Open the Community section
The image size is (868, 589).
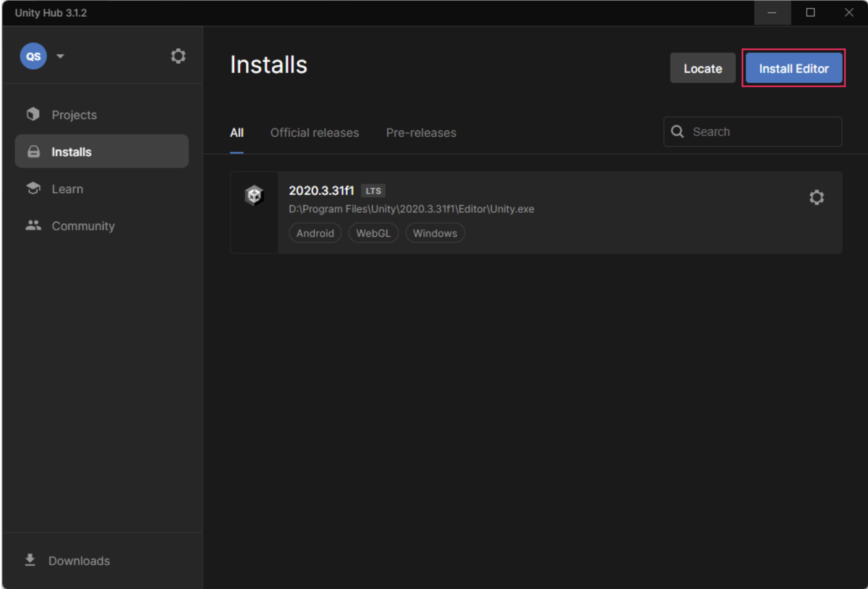[83, 225]
